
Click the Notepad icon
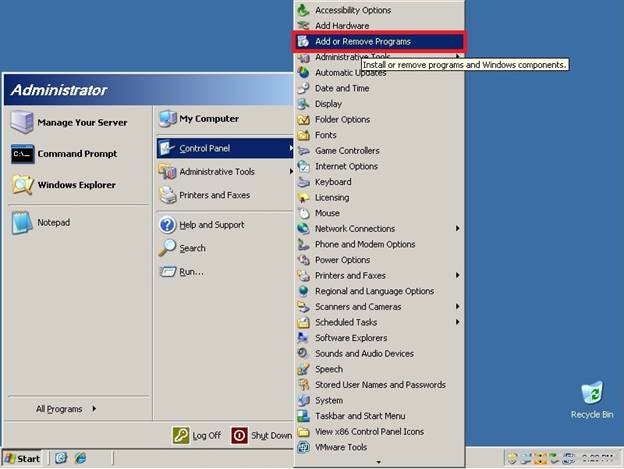(x=22, y=222)
